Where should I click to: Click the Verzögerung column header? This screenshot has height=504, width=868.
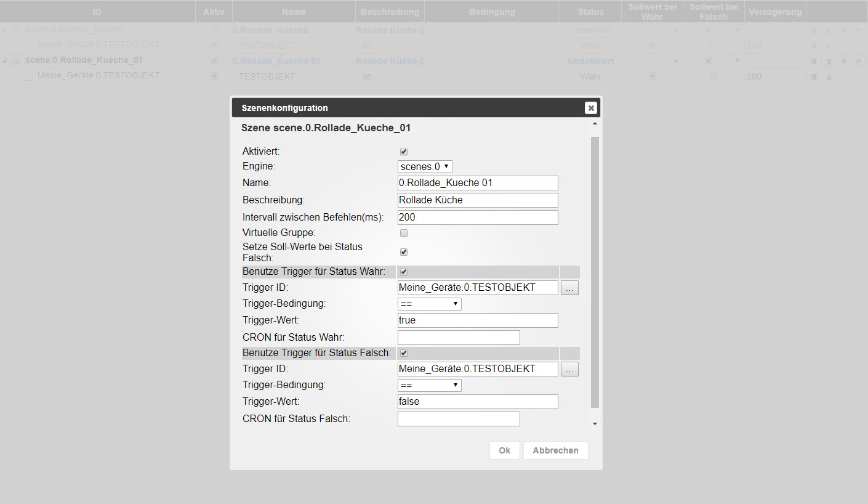774,12
